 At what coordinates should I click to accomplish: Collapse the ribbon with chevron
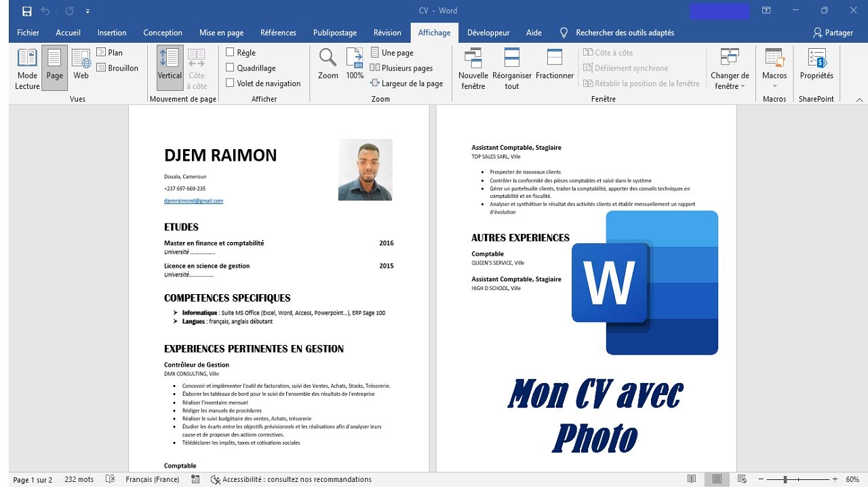point(859,100)
